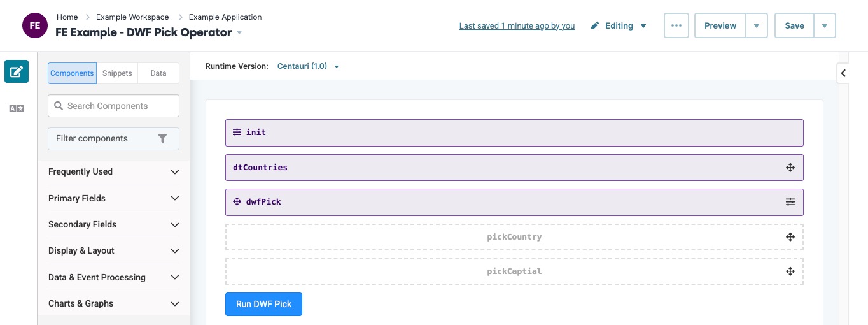Switch to the Data tab
The height and width of the screenshot is (325, 868).
pyautogui.click(x=158, y=73)
